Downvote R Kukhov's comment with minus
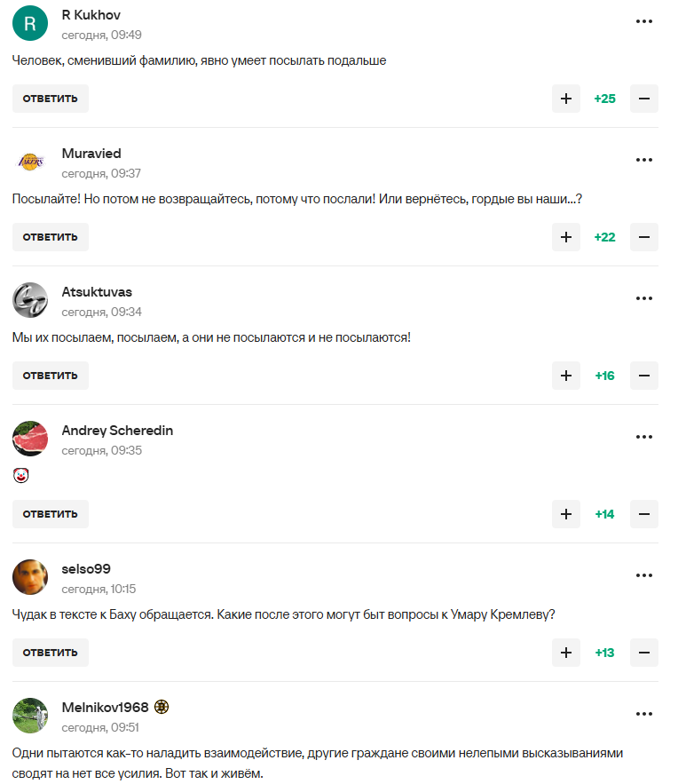The image size is (686, 784). tap(644, 99)
